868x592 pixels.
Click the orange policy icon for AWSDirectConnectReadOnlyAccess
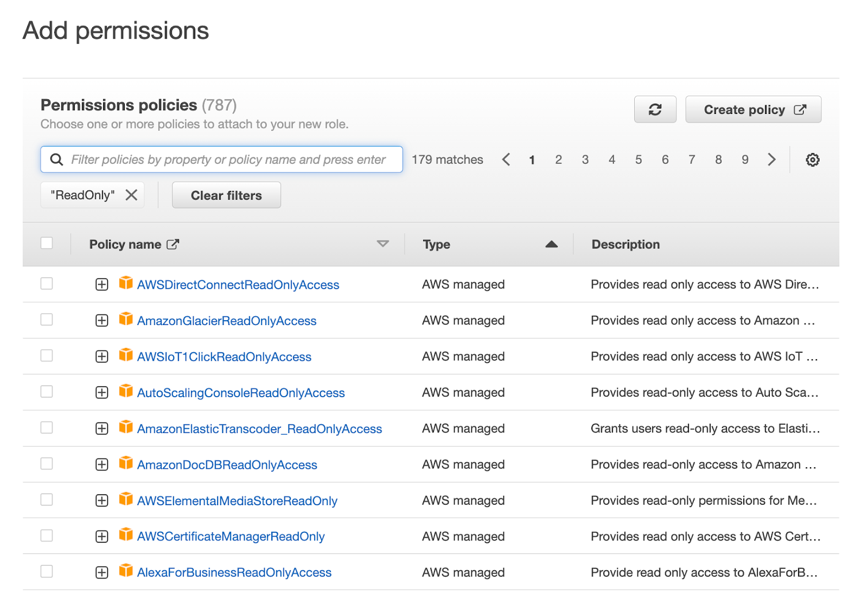(126, 283)
